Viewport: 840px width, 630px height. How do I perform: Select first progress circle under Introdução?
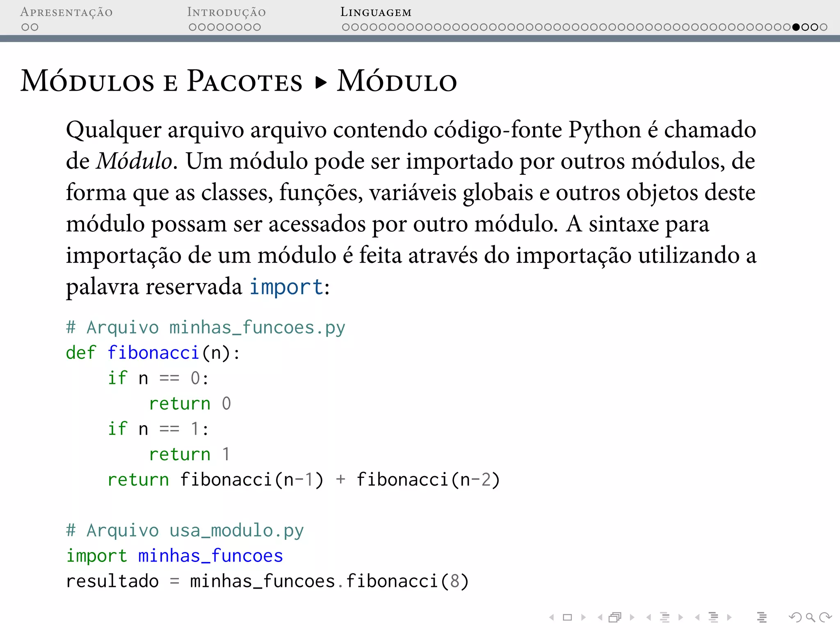[193, 27]
